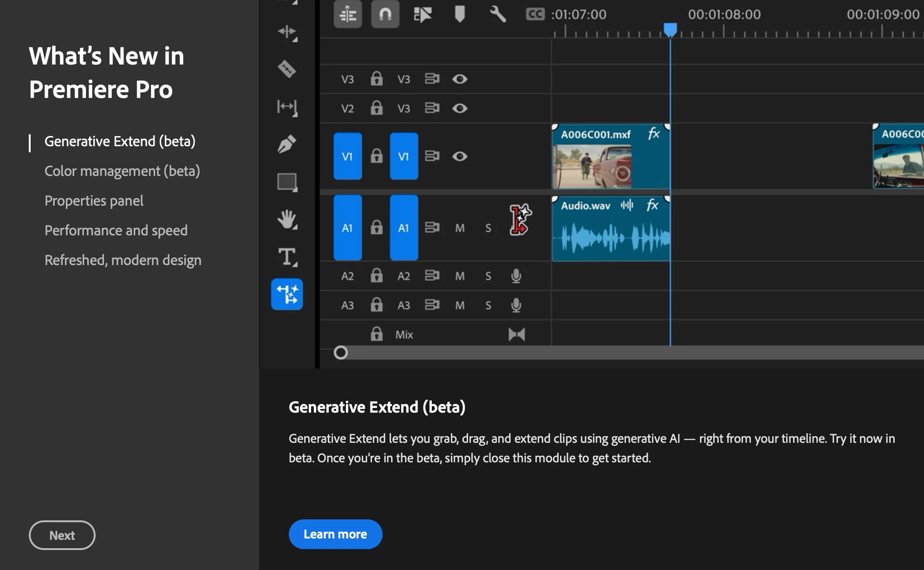The image size is (924, 570).
Task: Click the Learn more button
Action: [335, 534]
